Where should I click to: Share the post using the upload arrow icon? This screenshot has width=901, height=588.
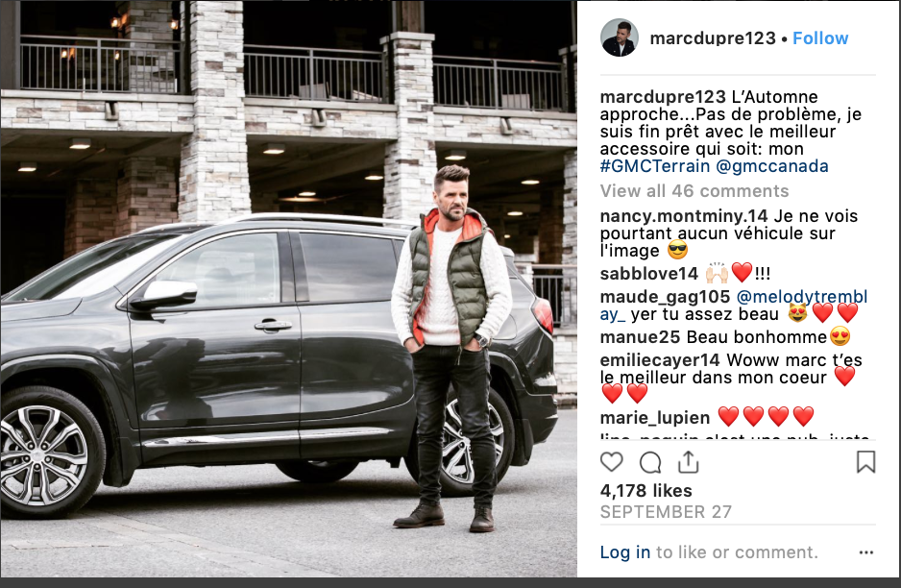[689, 462]
